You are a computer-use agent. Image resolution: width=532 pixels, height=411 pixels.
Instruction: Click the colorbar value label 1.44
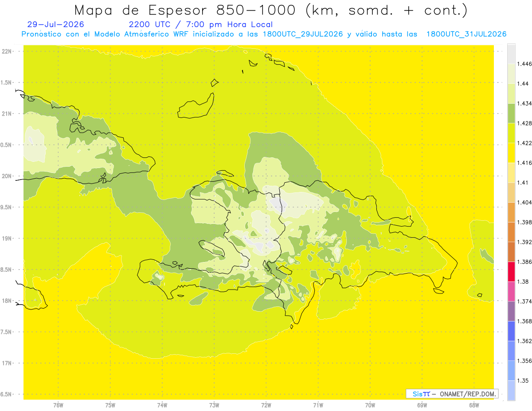(x=523, y=84)
